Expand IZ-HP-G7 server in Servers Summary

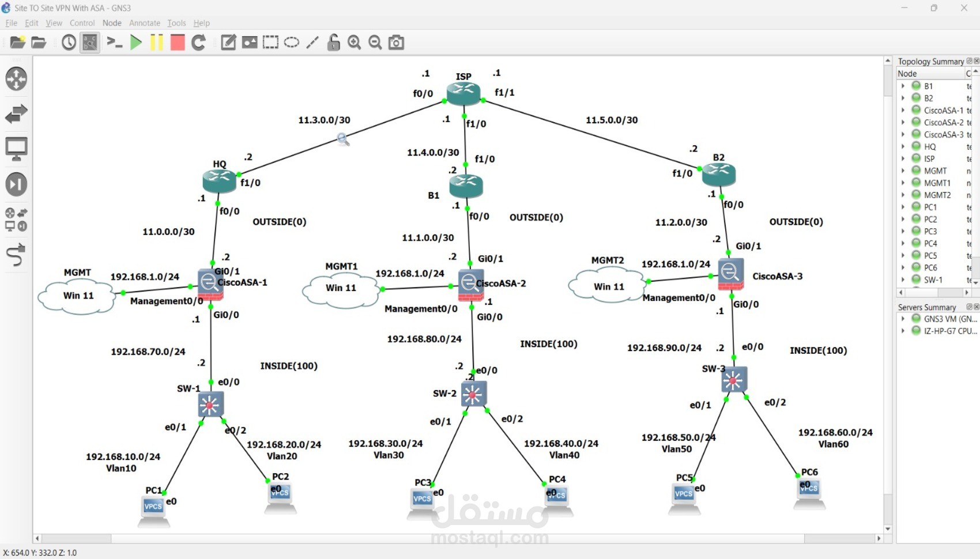pos(903,331)
